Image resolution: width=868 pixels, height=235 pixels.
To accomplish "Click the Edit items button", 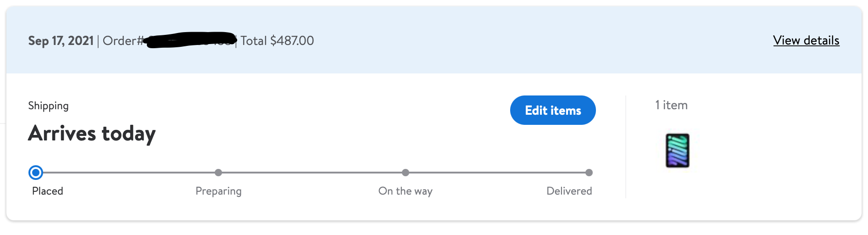I will pos(553,110).
